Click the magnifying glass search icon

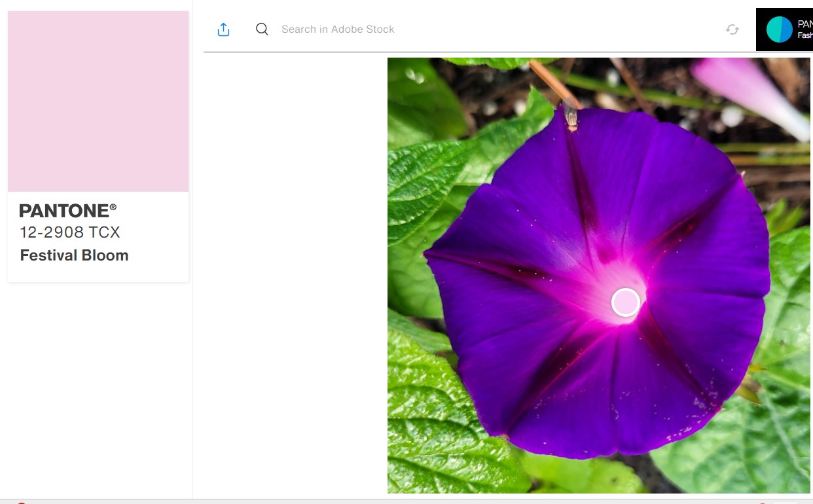coord(262,29)
